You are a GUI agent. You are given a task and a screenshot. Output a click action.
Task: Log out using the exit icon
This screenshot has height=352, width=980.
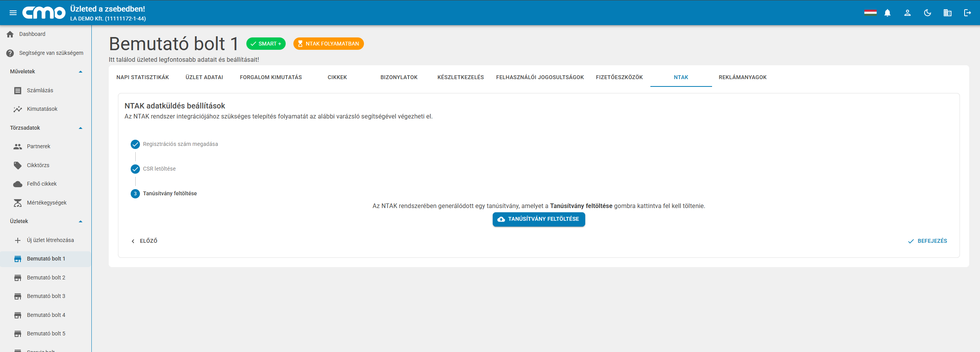[968, 13]
